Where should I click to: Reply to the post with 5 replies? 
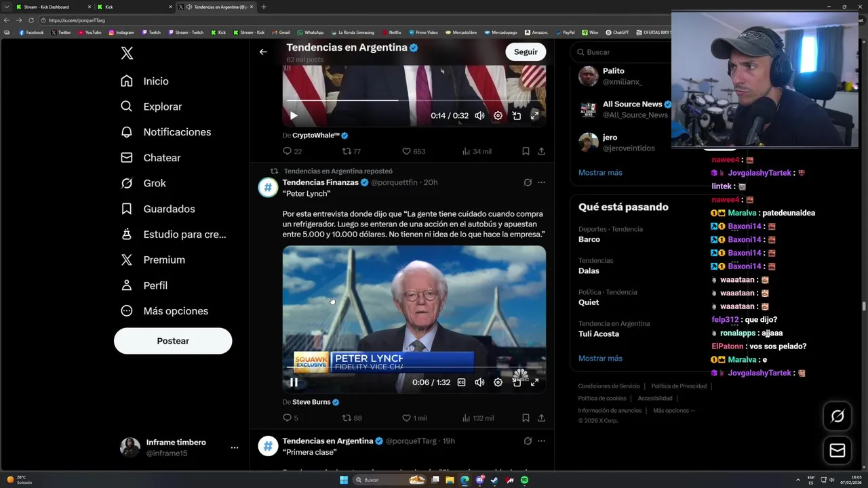(x=290, y=418)
